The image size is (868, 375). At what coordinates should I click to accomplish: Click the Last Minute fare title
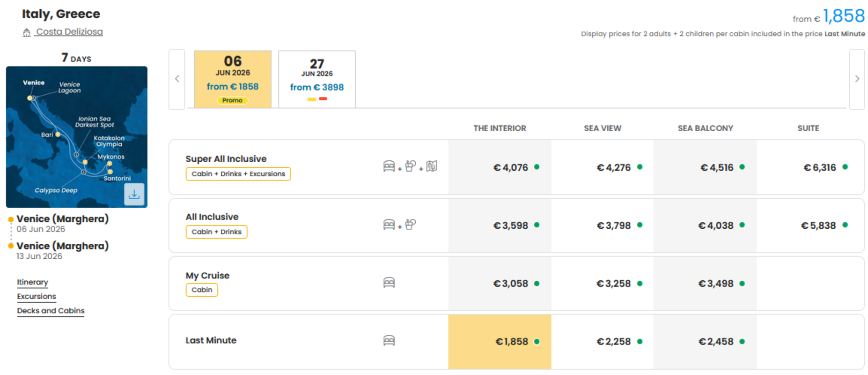coord(211,340)
